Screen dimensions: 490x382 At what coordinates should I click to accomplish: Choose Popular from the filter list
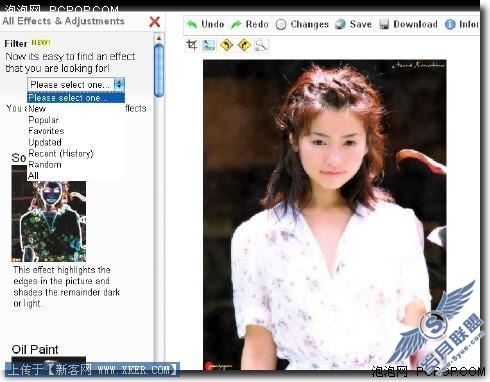(43, 120)
